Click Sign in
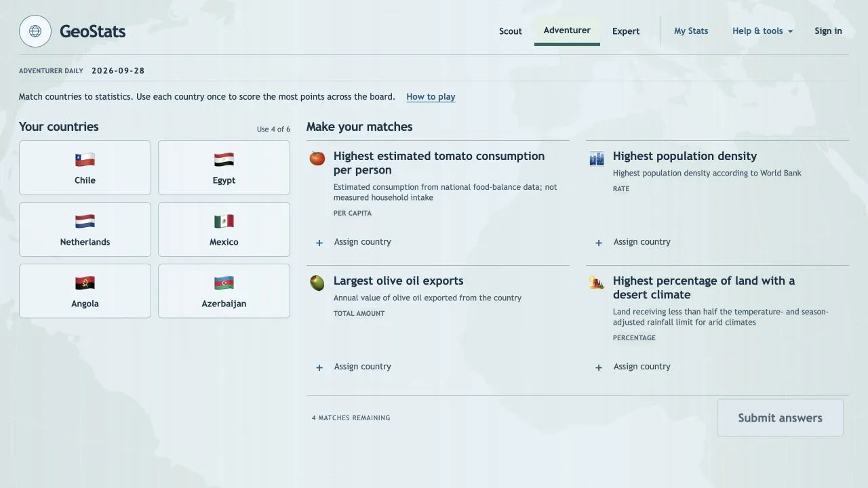 828,31
